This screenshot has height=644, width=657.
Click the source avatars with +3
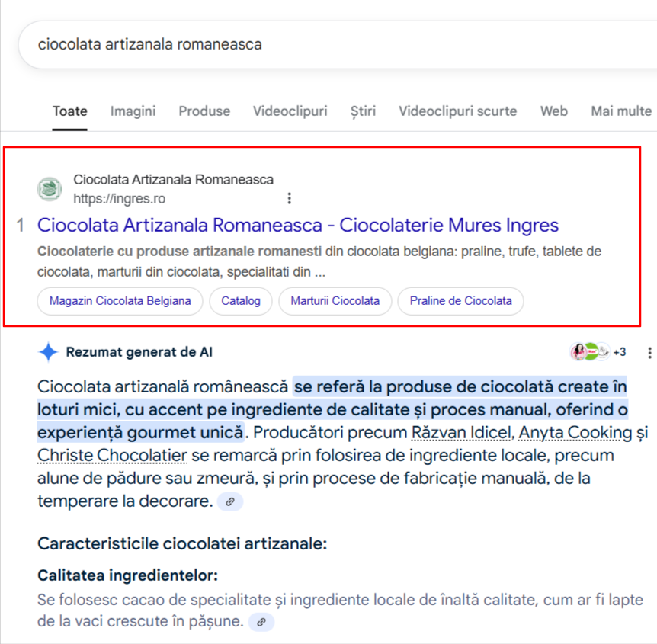(598, 352)
